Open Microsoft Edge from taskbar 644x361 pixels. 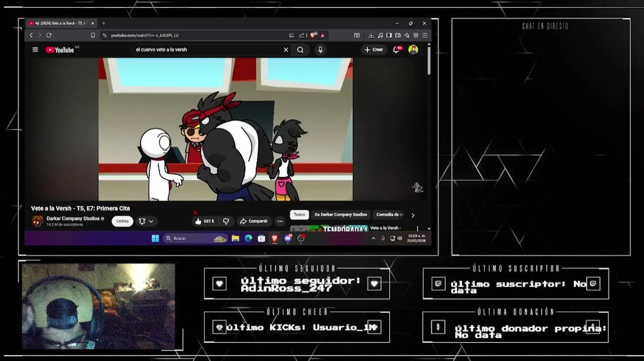coord(248,239)
